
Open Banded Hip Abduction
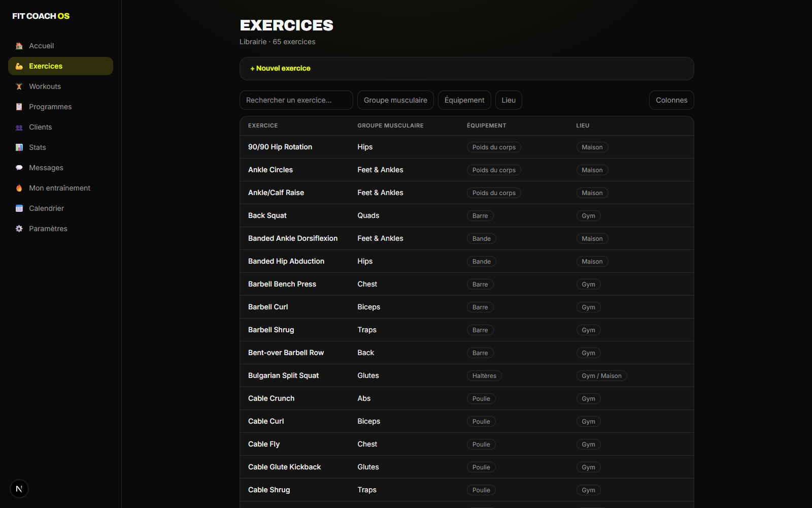[467, 261]
